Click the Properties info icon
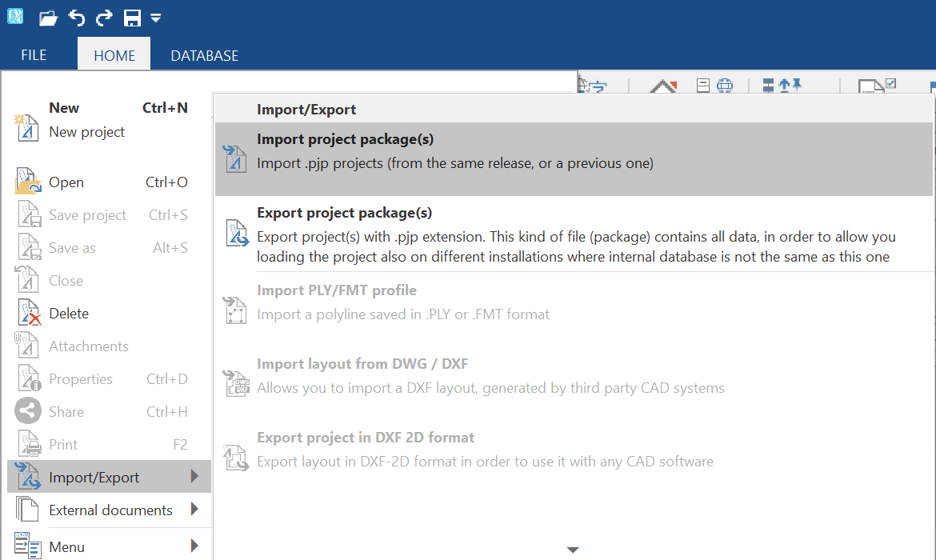Screen dimensions: 936x560 (x=29, y=378)
